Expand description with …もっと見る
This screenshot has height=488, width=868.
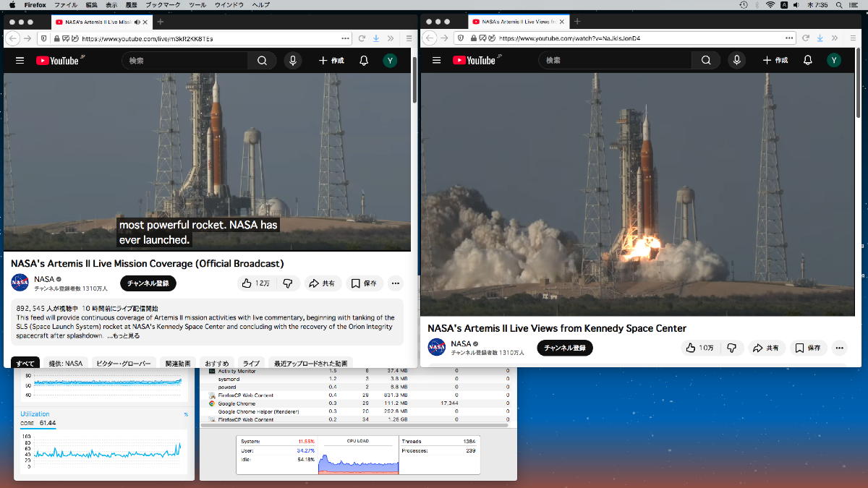click(122, 336)
